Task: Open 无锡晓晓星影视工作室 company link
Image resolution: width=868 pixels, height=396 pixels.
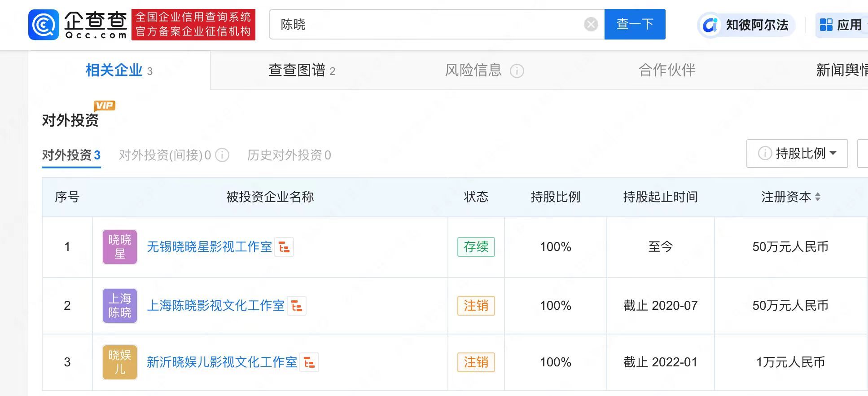Action: pos(209,247)
